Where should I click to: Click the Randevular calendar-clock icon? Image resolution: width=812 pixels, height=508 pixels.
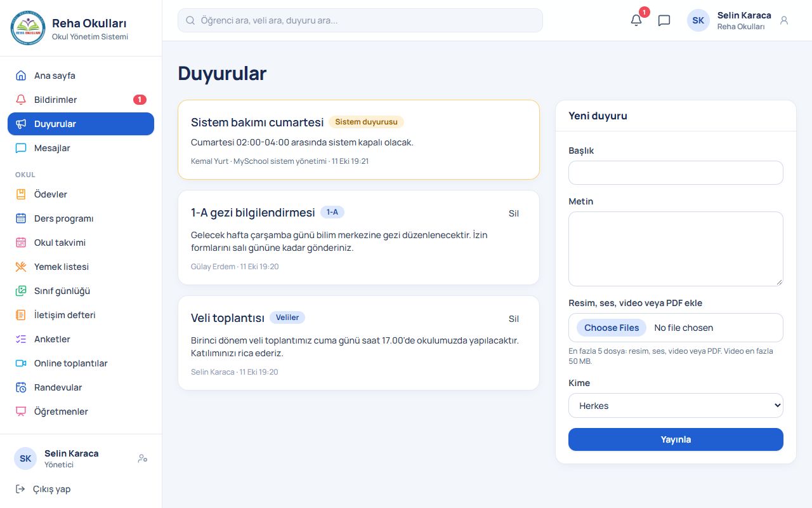21,387
